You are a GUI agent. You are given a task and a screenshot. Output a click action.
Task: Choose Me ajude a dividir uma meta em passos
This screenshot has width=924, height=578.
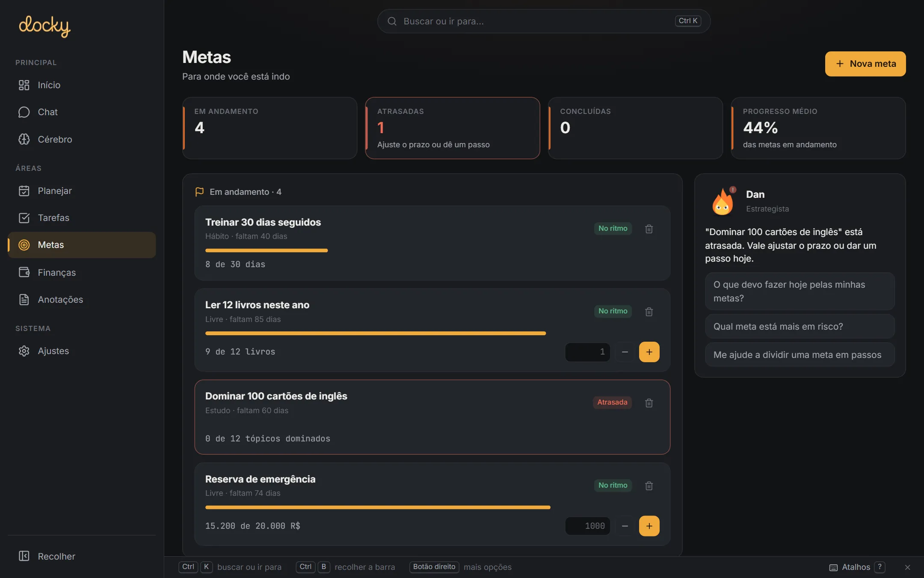[x=800, y=355]
